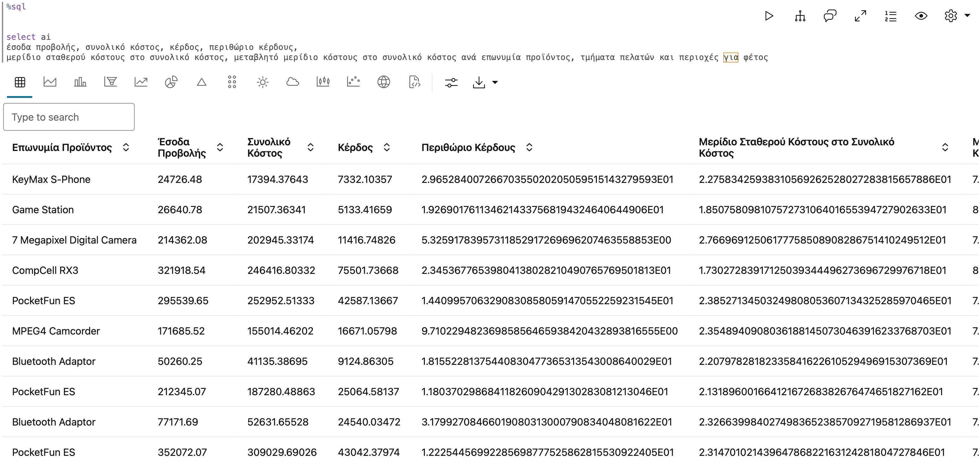The width and height of the screenshot is (980, 465).
Task: Click the MPEG4 Camcorder cell
Action: pos(56,331)
